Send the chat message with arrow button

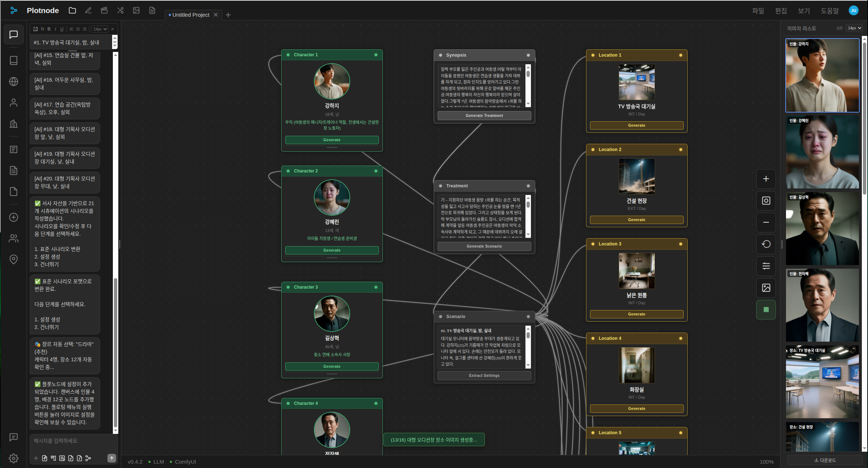click(x=112, y=458)
